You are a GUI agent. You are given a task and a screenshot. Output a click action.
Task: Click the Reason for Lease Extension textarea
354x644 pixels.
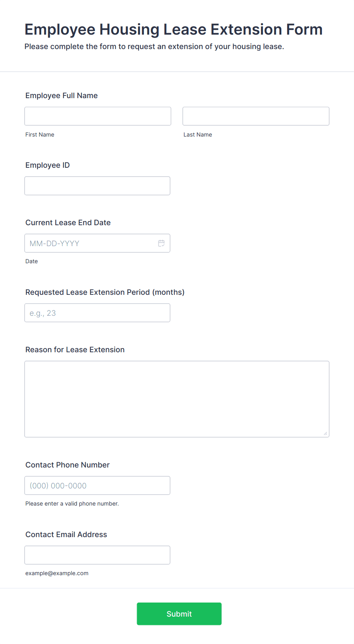point(177,399)
